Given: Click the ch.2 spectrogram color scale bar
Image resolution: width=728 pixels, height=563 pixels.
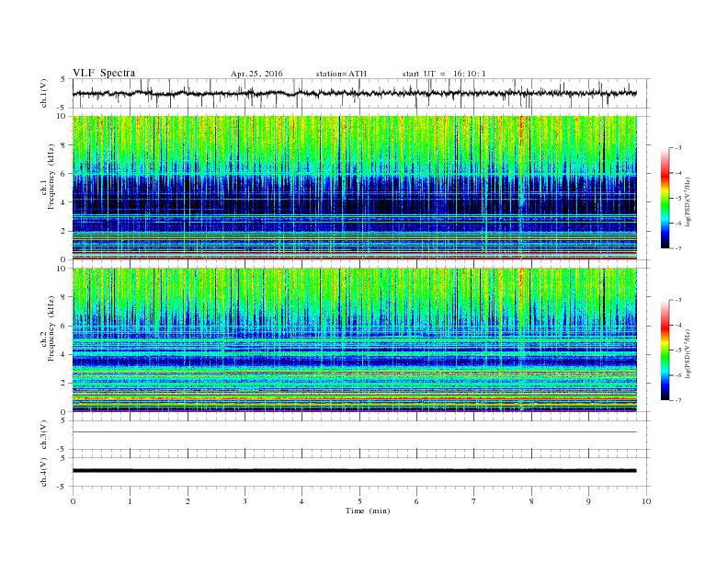Looking at the screenshot, I should pos(665,350).
